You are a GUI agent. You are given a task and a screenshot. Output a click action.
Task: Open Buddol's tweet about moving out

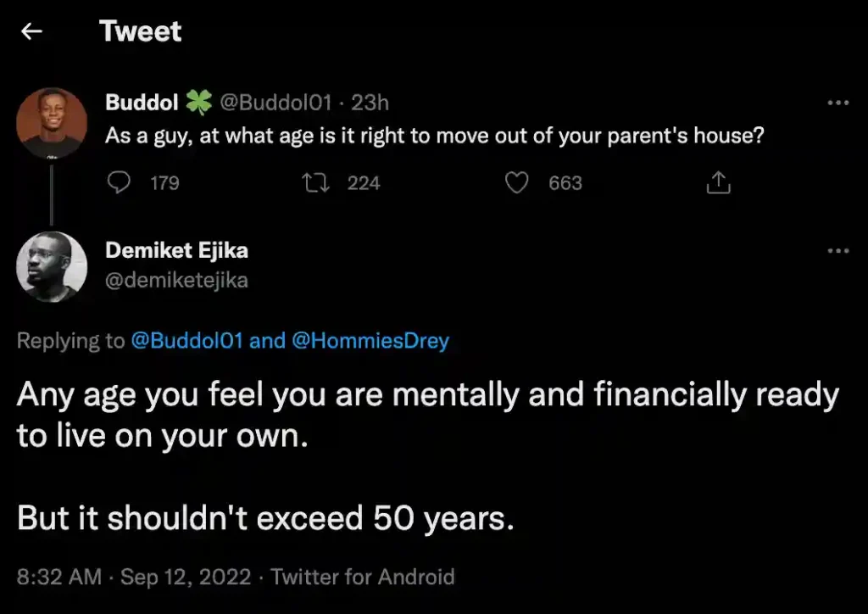[x=434, y=136]
